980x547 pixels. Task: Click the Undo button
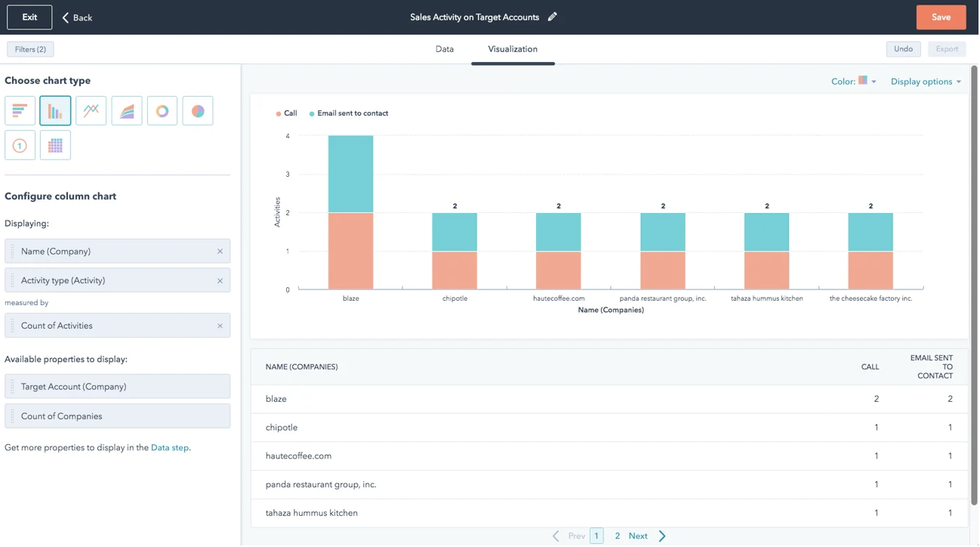pos(904,49)
